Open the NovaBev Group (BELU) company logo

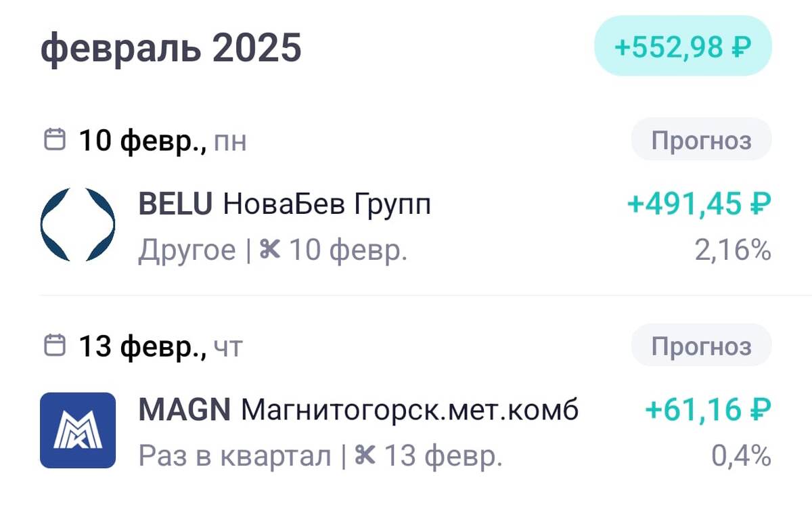(x=78, y=225)
